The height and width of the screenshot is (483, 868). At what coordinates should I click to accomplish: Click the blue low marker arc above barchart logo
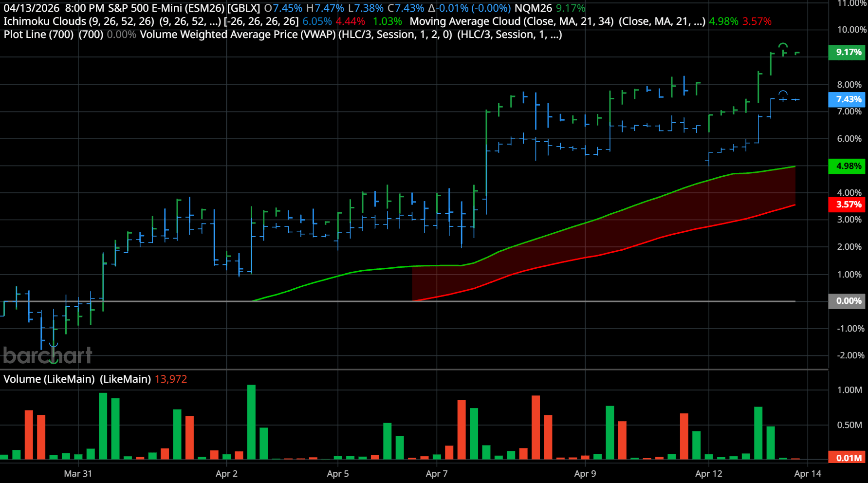pyautogui.click(x=54, y=345)
